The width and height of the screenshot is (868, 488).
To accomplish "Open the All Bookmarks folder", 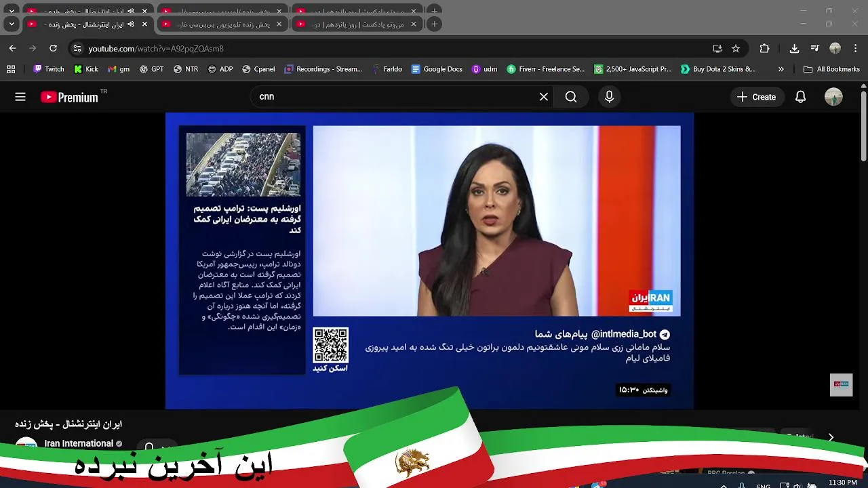I will click(x=831, y=69).
